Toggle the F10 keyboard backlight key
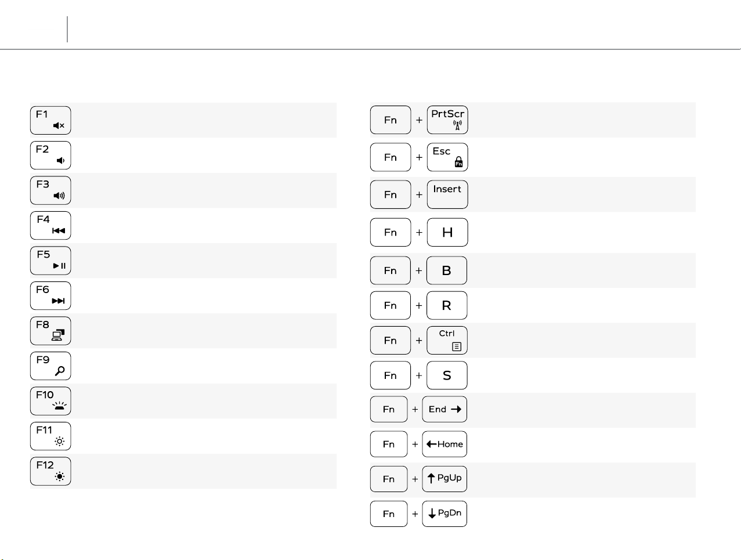Image resolution: width=741 pixels, height=560 pixels. pyautogui.click(x=50, y=401)
